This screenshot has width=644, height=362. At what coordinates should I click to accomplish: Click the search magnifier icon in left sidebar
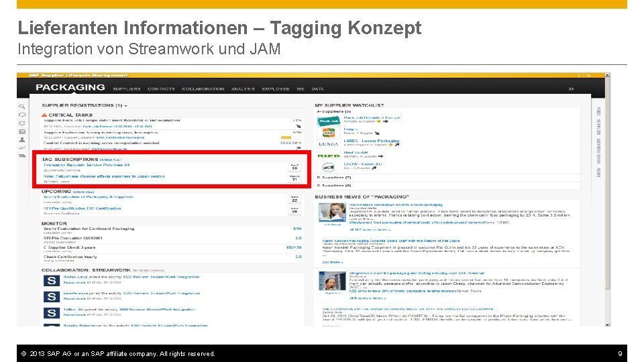point(22,107)
